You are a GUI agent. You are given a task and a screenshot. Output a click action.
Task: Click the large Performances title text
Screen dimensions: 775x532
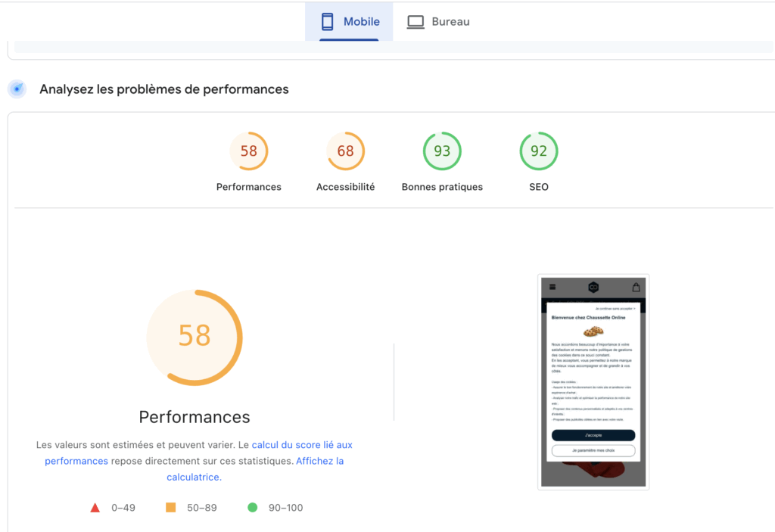[195, 417]
